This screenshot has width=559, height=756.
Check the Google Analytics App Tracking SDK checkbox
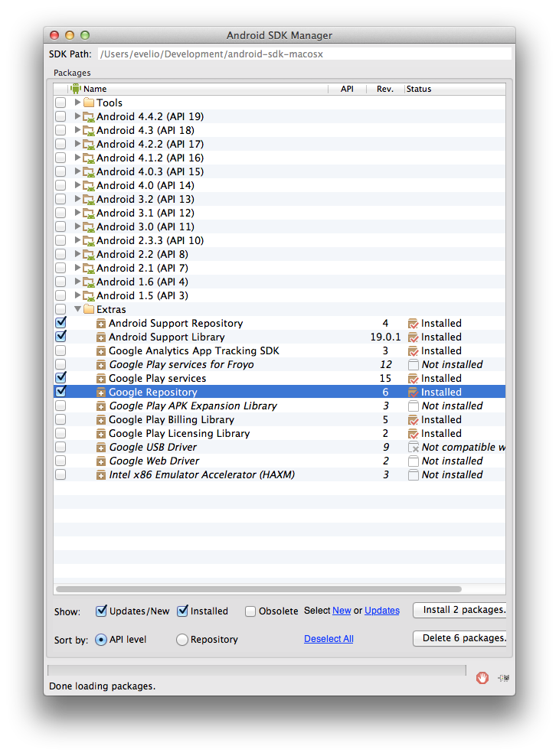click(60, 350)
